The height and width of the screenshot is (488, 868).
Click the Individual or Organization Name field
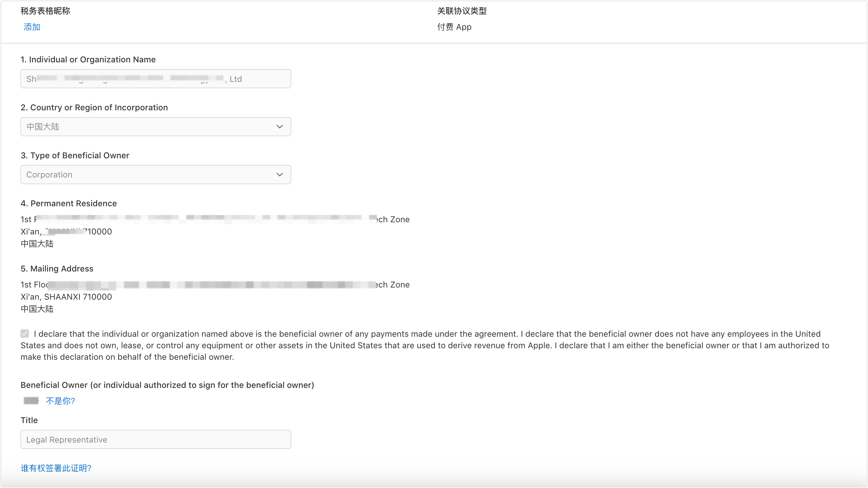pos(155,79)
